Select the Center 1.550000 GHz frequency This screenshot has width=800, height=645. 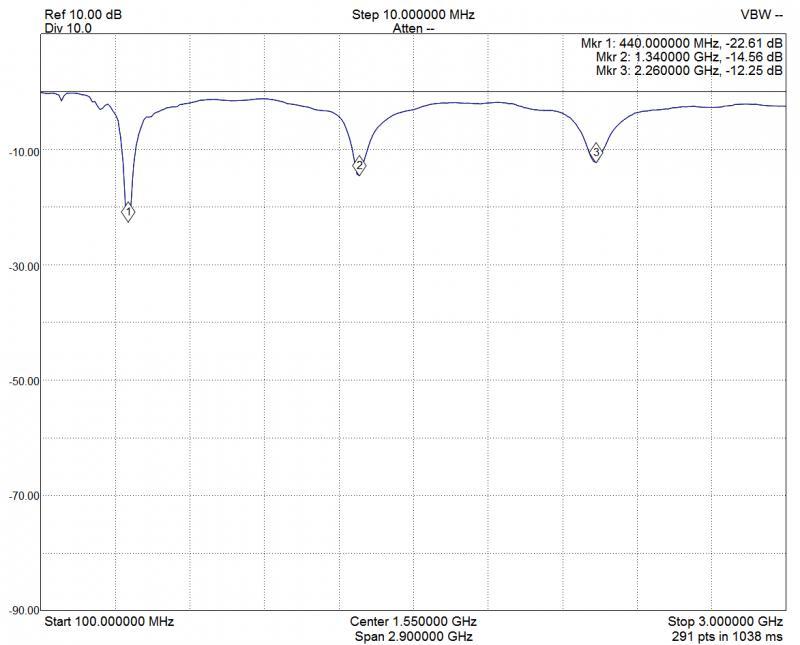point(413,622)
